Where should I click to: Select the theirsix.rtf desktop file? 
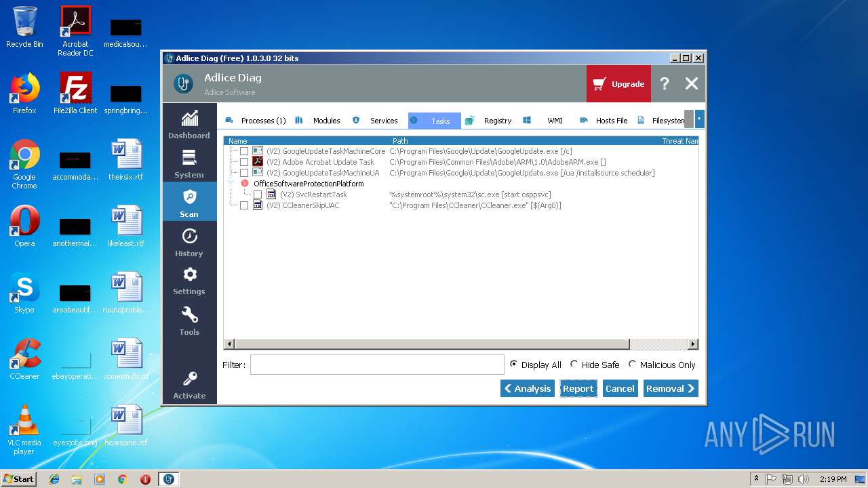click(126, 159)
